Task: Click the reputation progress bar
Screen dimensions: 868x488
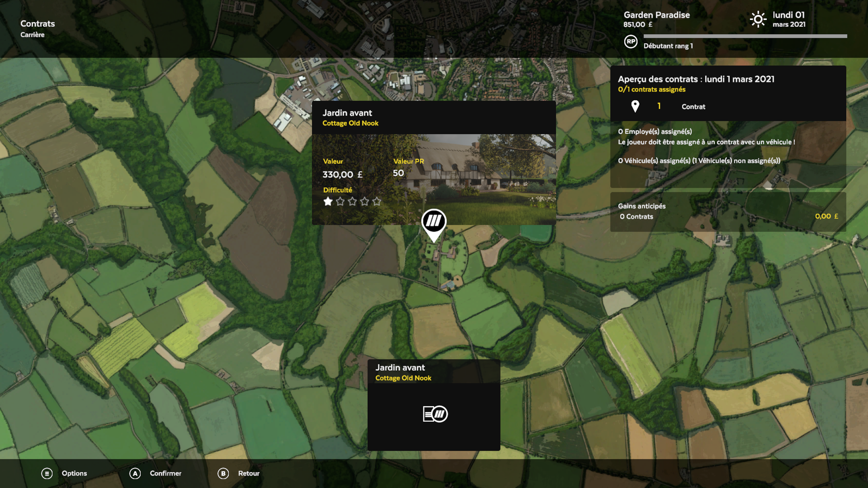Action: 745,36
